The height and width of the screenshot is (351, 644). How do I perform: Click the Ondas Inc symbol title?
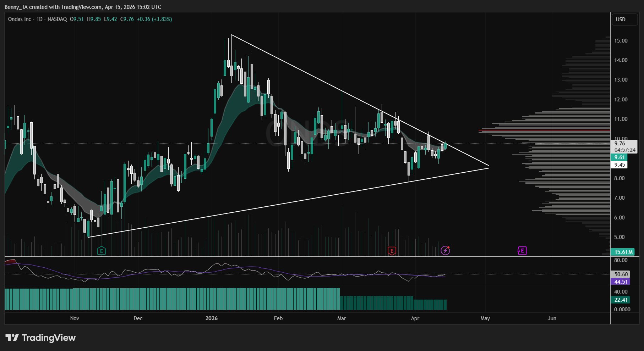tap(20, 19)
